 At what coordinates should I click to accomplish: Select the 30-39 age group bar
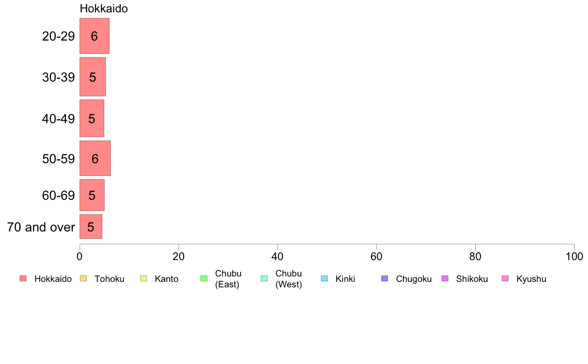(x=93, y=77)
